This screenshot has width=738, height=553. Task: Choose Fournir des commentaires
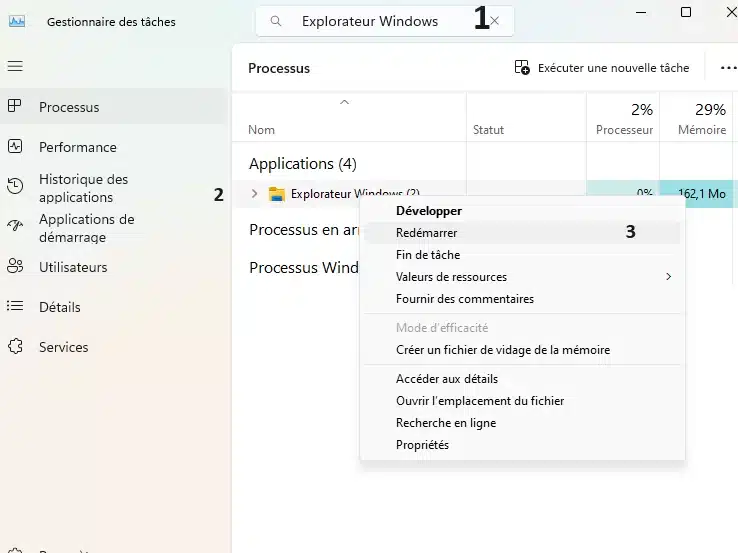click(522, 299)
